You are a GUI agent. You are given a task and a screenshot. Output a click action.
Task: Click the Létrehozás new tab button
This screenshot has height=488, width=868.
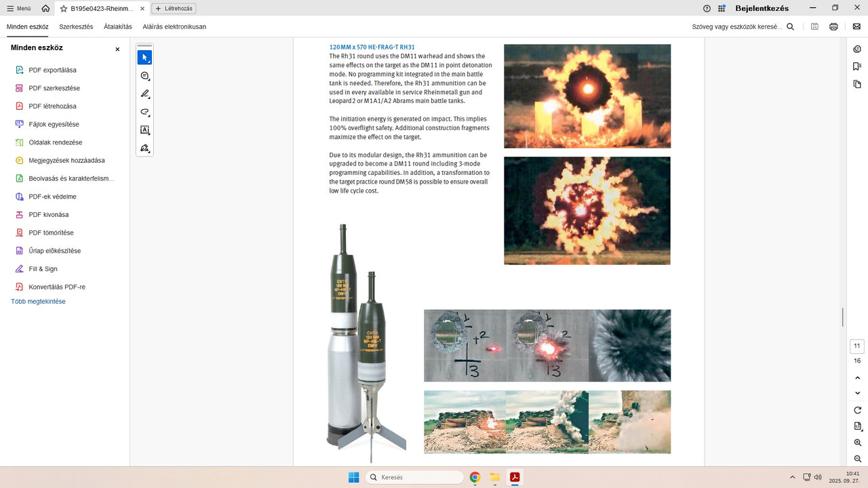click(174, 8)
